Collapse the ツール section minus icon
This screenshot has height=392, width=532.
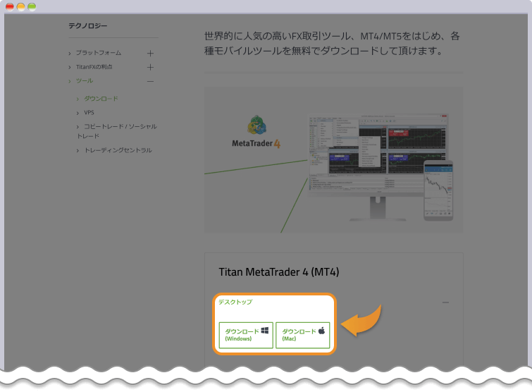pos(150,82)
